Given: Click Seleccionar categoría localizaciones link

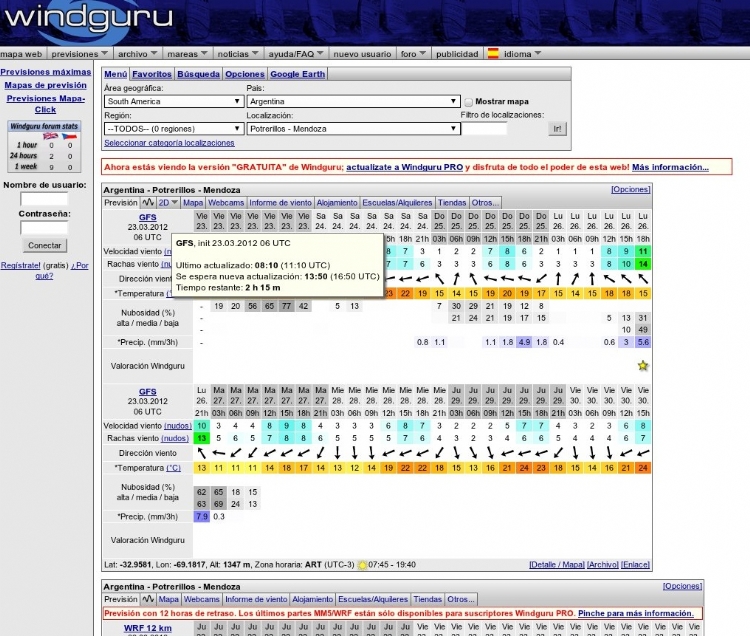Looking at the screenshot, I should click(x=169, y=143).
